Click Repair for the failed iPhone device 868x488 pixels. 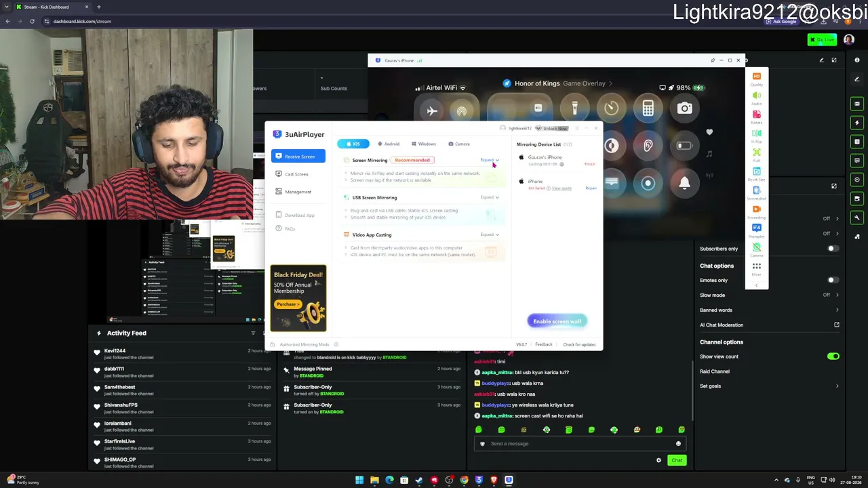tap(591, 188)
